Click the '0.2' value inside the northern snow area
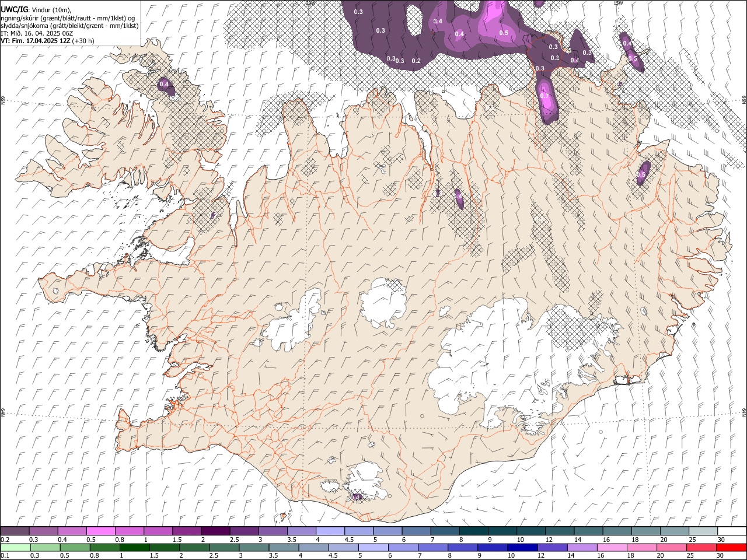This screenshot has height=560, width=747. pyautogui.click(x=416, y=61)
